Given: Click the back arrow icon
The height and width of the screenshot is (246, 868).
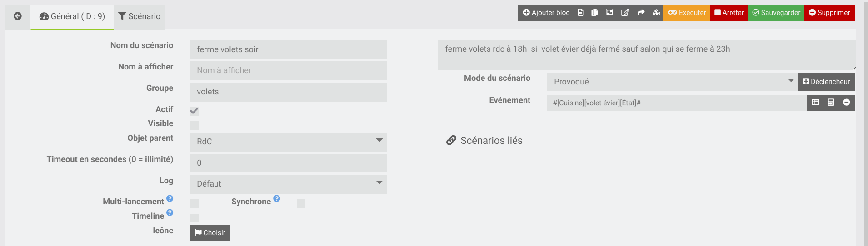Looking at the screenshot, I should (x=18, y=16).
